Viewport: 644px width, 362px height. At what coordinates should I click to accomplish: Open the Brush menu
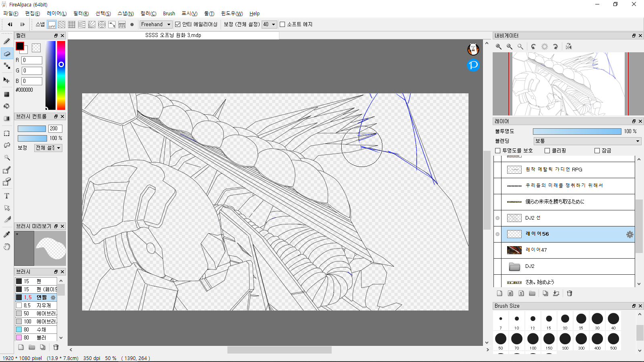click(169, 13)
